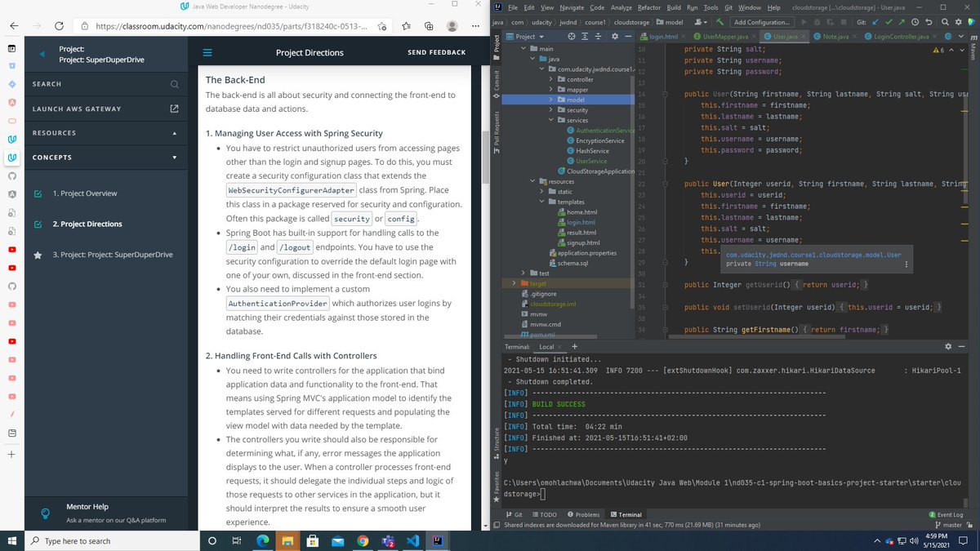Expand the static resources folder
Screen dimensions: 980x551
[x=542, y=192]
